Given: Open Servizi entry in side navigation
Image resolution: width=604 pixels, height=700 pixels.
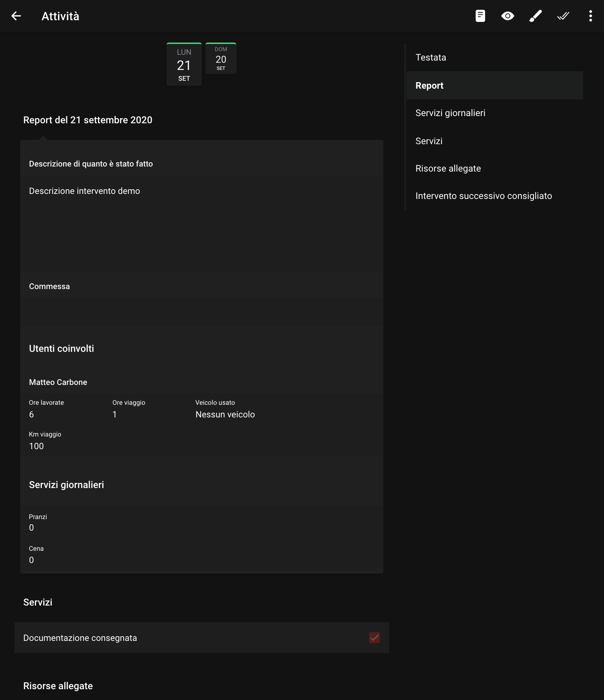Looking at the screenshot, I should pos(494,141).
